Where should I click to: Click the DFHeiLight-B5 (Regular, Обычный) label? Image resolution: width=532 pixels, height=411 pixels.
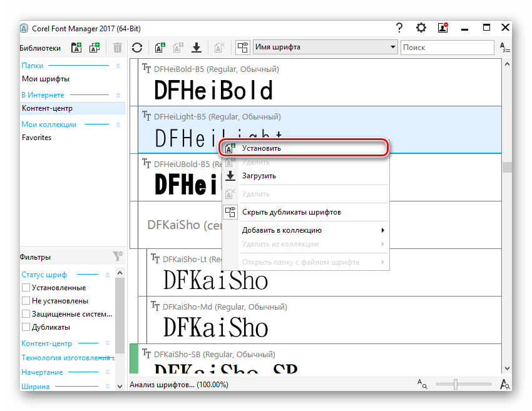[217, 116]
